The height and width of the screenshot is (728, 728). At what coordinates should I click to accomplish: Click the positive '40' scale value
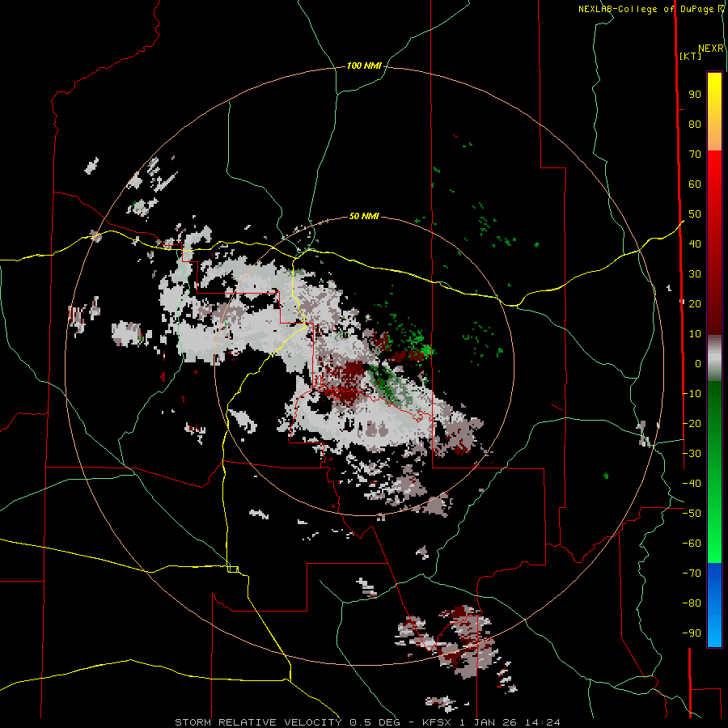[x=695, y=243]
